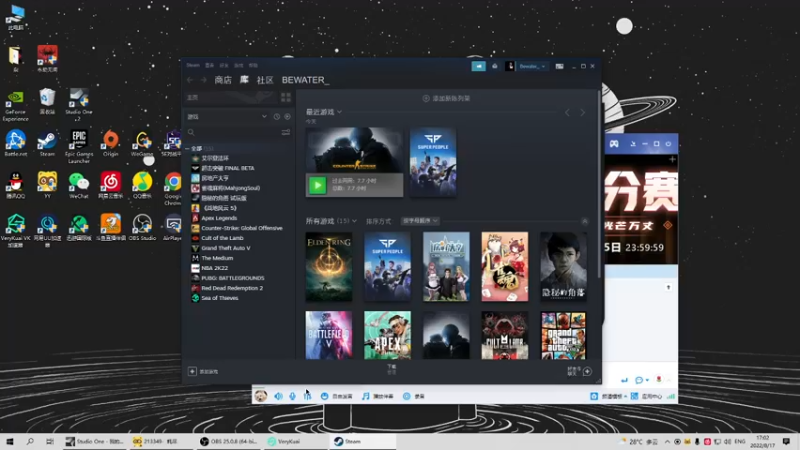Image resolution: width=800 pixels, height=450 pixels.
Task: Open the second menu next to Steam
Action: pos(209,65)
